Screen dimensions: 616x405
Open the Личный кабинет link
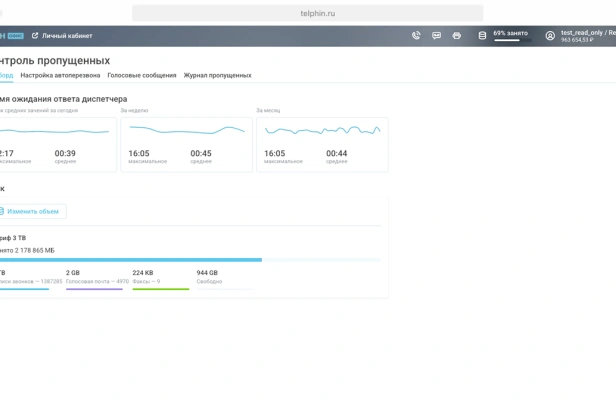(x=67, y=36)
